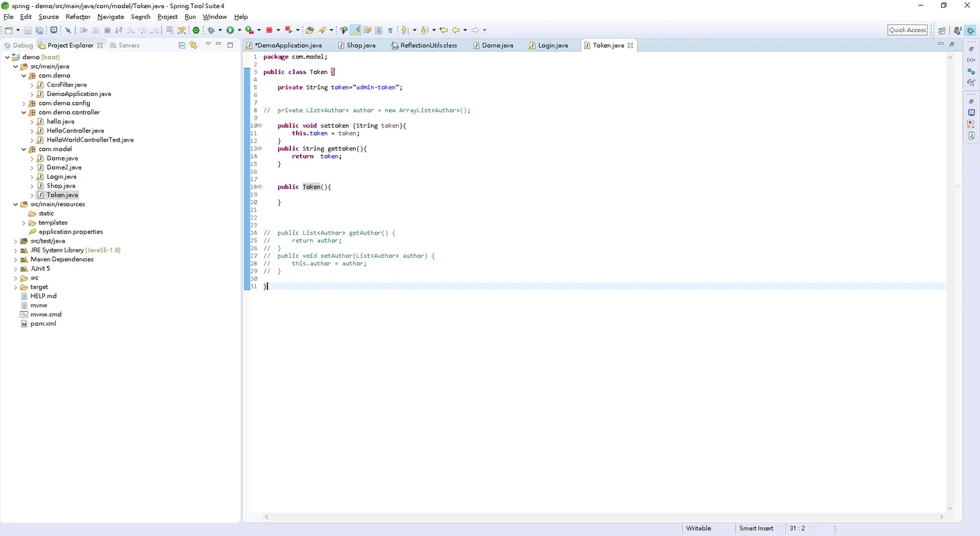Click the green Run button icon

point(231,30)
